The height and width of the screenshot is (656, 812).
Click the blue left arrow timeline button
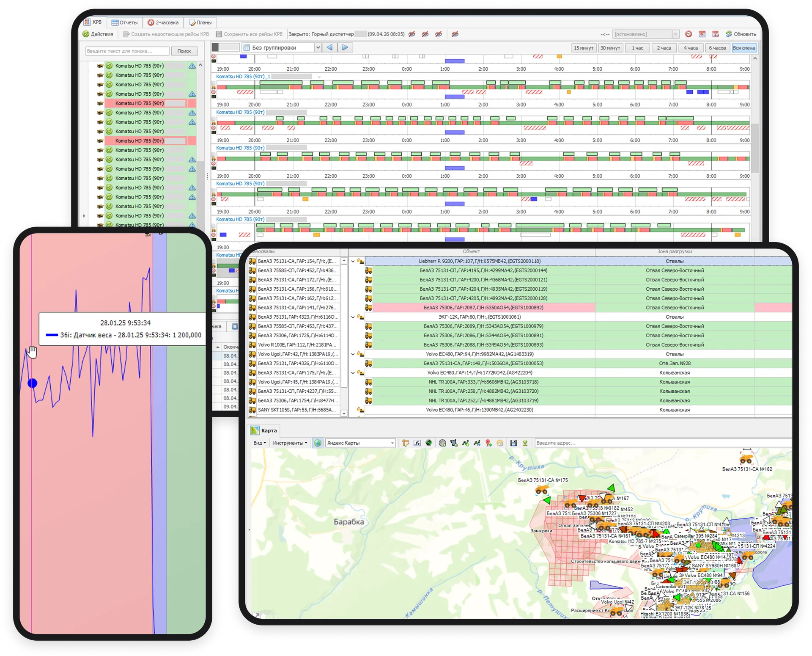[330, 48]
